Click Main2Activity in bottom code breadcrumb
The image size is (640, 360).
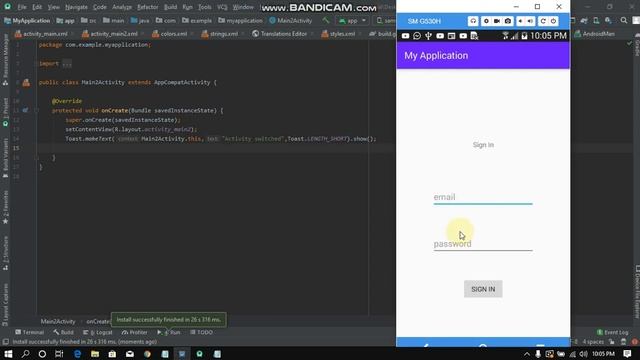tap(58, 321)
